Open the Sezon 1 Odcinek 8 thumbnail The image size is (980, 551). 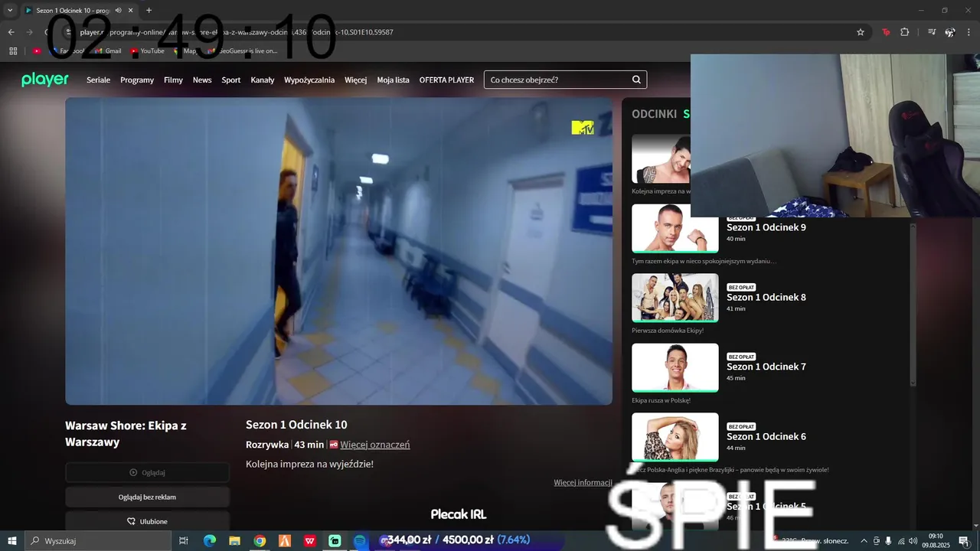pos(675,298)
